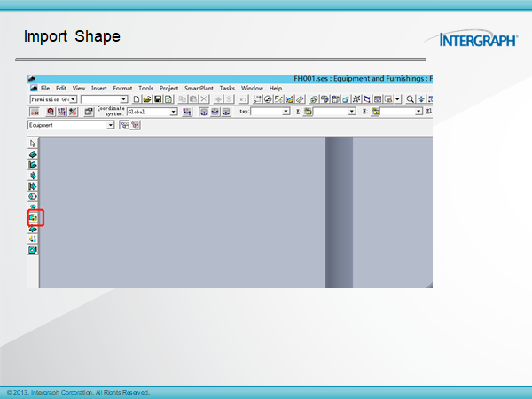
Task: Open the Format menu
Action: 122,88
